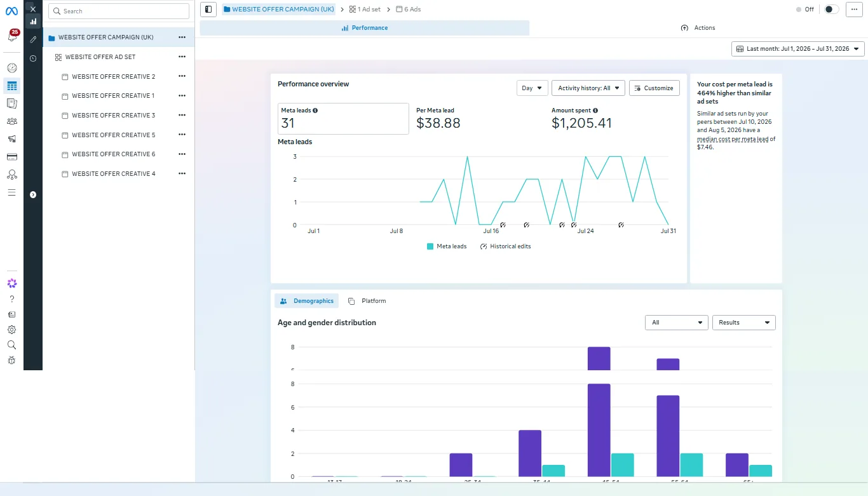Open the Day granularity dropdown

(x=532, y=88)
